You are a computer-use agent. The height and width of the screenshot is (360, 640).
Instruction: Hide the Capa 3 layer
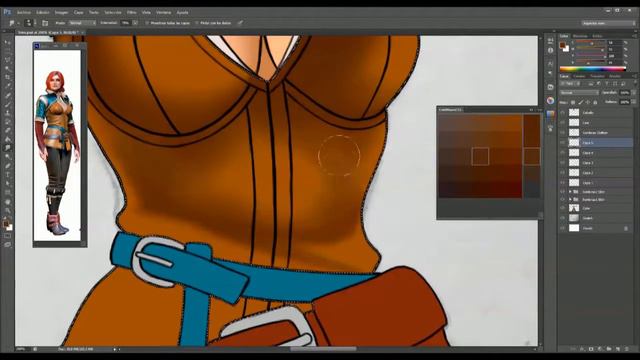563,162
